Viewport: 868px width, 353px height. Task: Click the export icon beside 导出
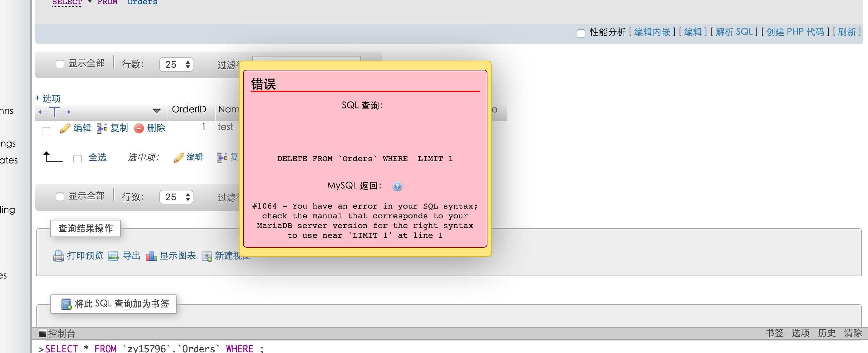(113, 256)
